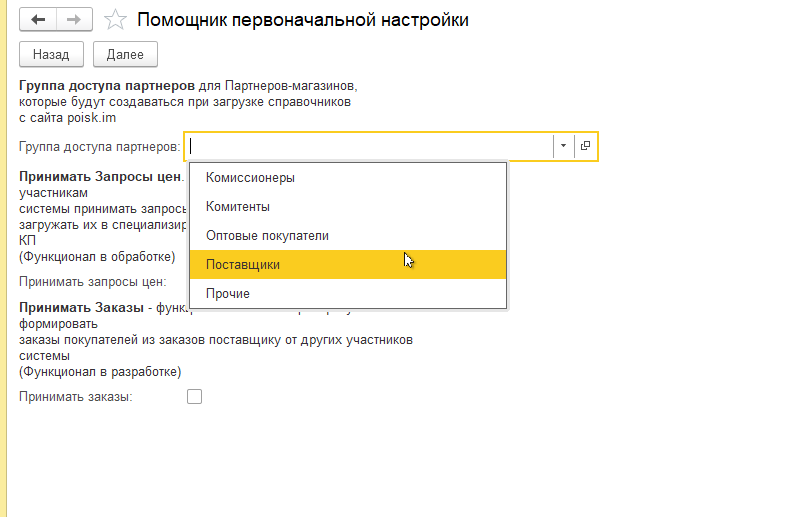790x517 pixels.
Task: Click the forward arrow navigation icon
Action: (73, 19)
